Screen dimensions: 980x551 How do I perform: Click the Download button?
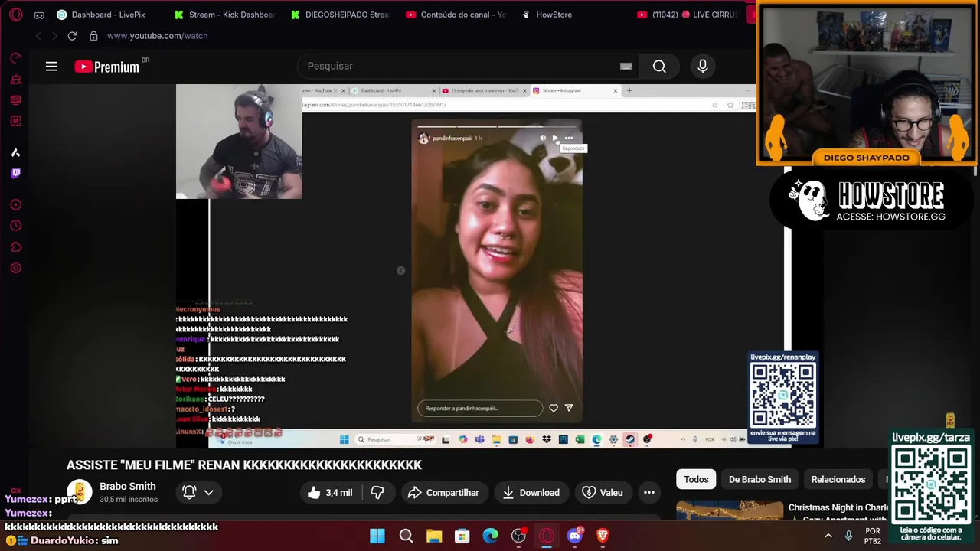pos(531,493)
